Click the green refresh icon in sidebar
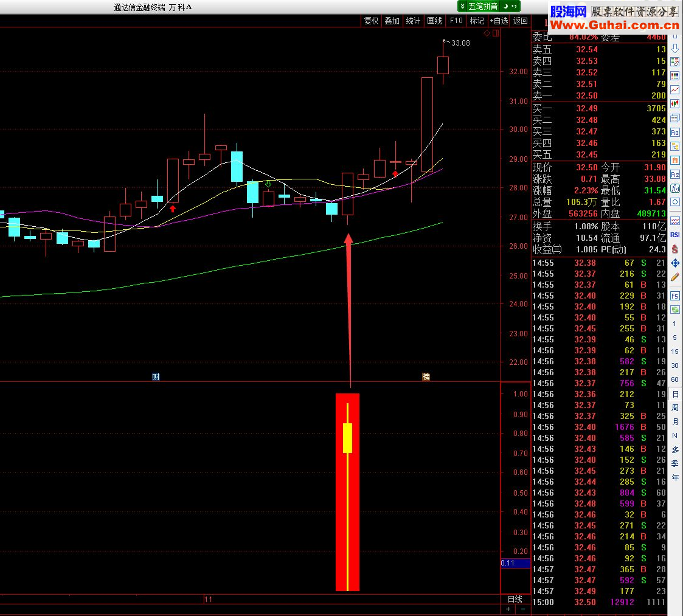This screenshot has width=683, height=616. [x=674, y=310]
